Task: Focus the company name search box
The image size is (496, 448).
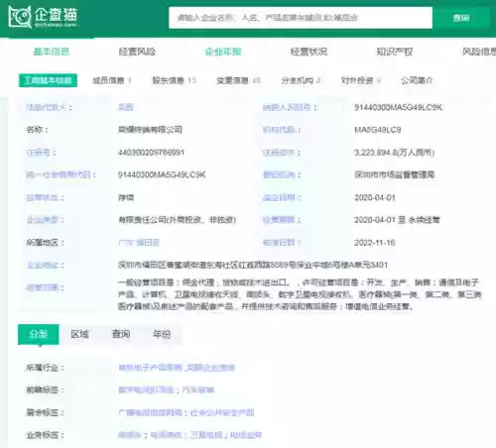Action: tap(301, 18)
